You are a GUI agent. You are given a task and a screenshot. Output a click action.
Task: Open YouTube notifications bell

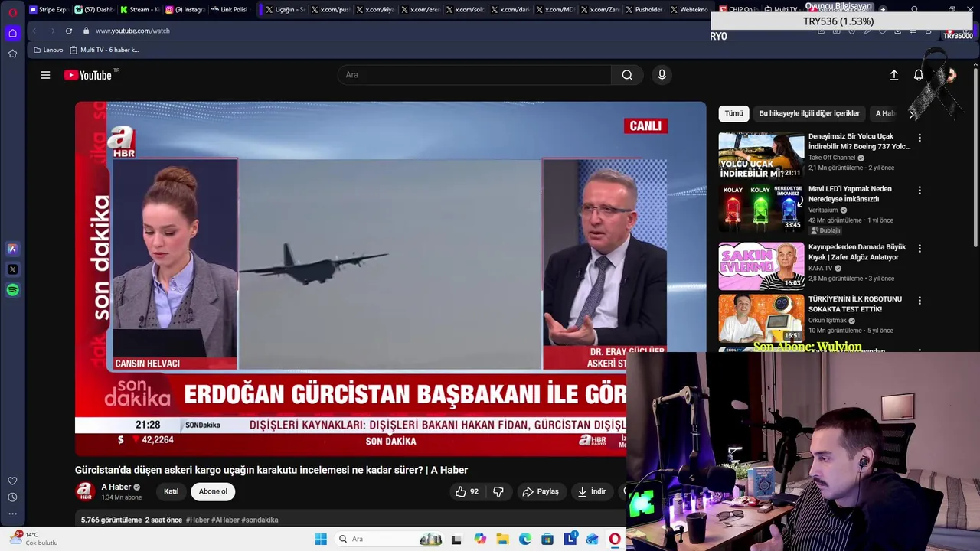[x=918, y=75]
